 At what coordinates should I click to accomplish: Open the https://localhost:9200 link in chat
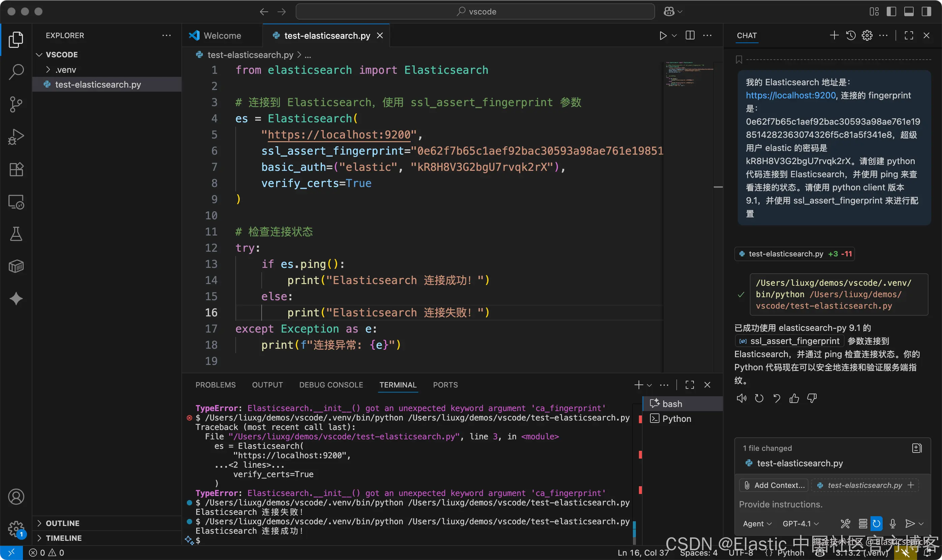click(x=791, y=95)
